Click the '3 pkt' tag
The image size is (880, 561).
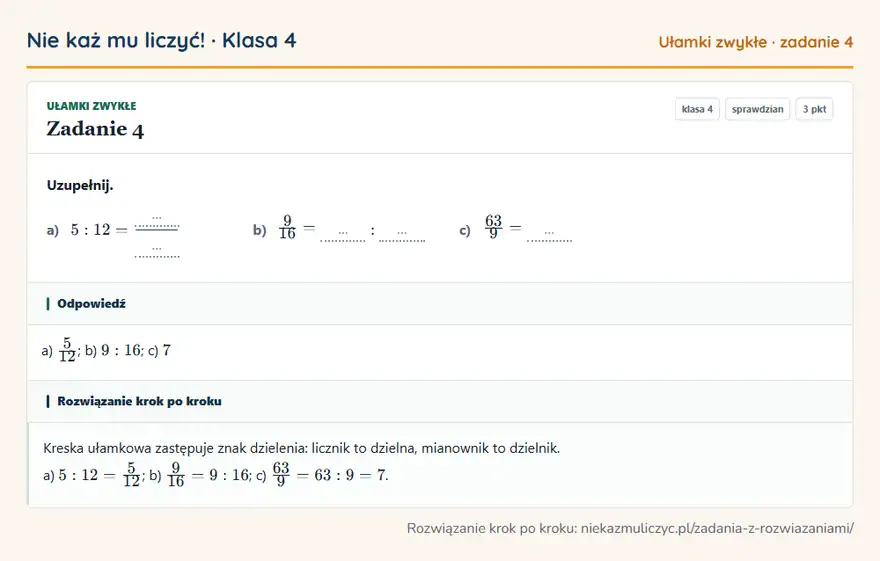[x=814, y=109]
